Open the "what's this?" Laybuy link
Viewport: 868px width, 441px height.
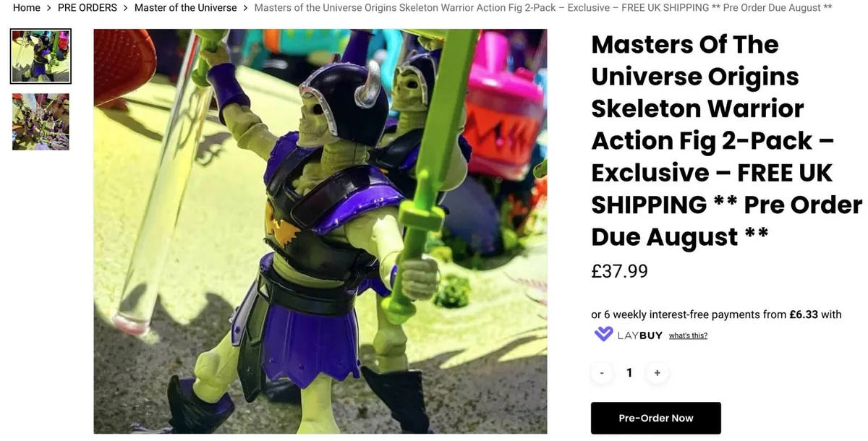point(688,335)
